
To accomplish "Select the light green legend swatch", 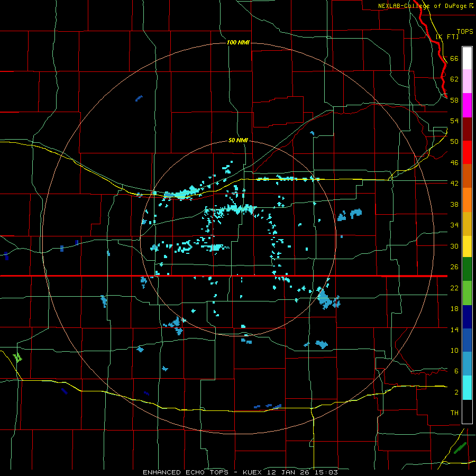I will click(467, 293).
